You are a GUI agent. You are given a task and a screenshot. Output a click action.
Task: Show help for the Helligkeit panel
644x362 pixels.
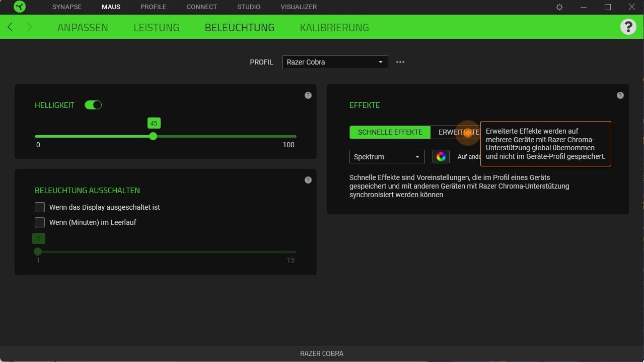coord(308,95)
